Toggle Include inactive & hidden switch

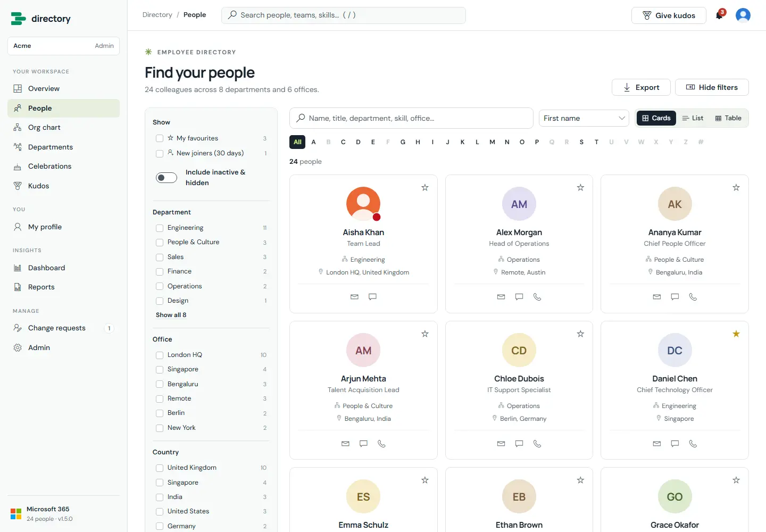tap(166, 178)
